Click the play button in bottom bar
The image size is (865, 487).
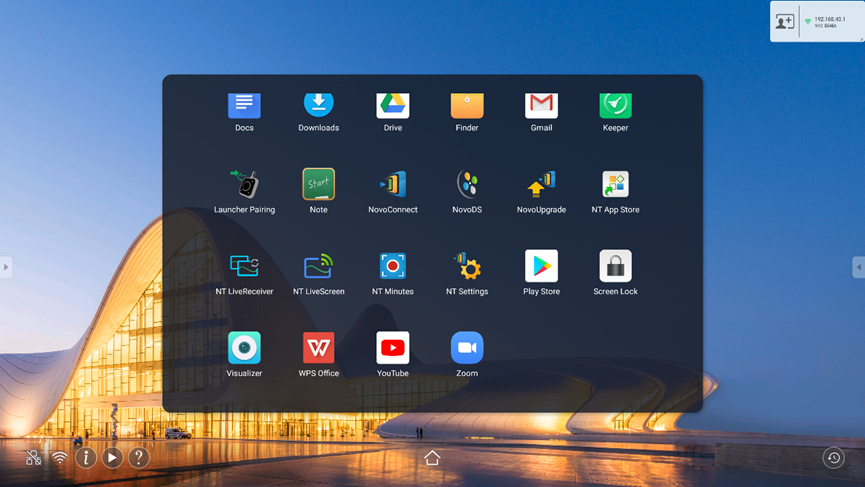[x=112, y=457]
